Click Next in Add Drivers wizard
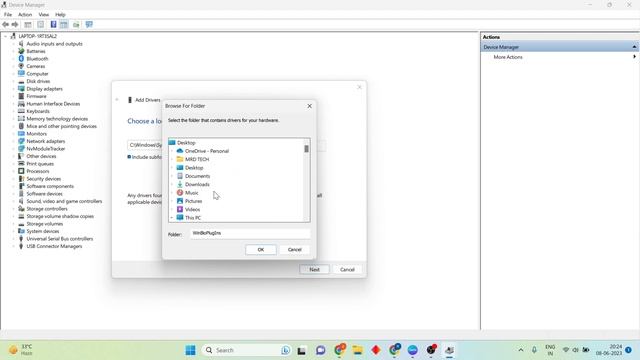Screen dimensions: 640x360 tap(314, 269)
